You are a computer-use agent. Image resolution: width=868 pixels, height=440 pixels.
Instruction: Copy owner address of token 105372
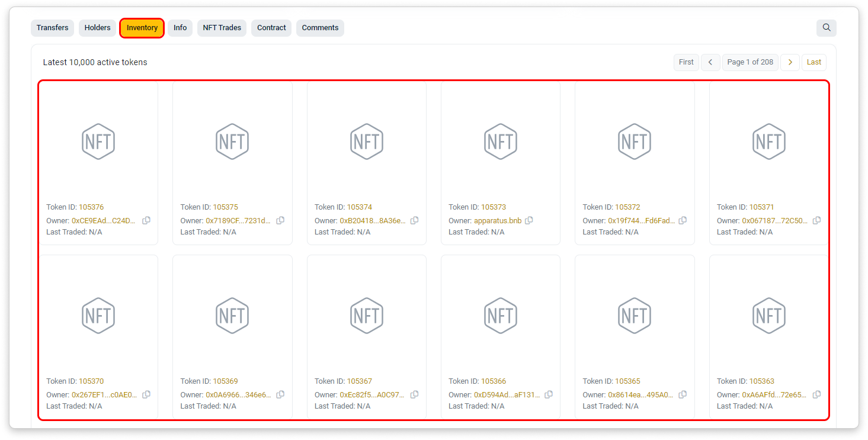pyautogui.click(x=683, y=220)
